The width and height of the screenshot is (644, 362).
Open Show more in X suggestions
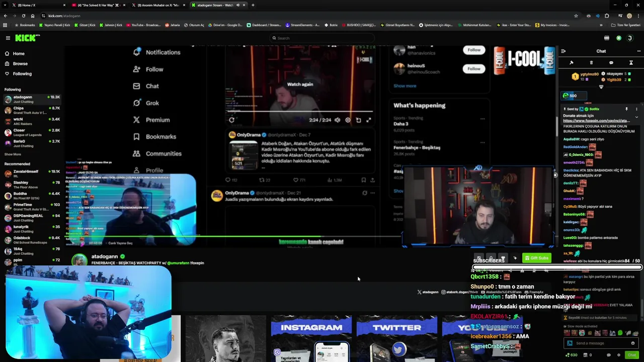(405, 86)
